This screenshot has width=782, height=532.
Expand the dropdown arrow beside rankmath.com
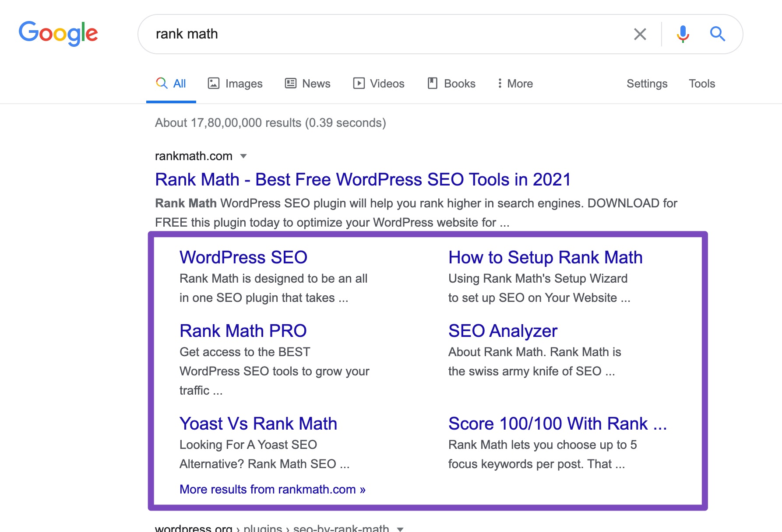point(243,156)
